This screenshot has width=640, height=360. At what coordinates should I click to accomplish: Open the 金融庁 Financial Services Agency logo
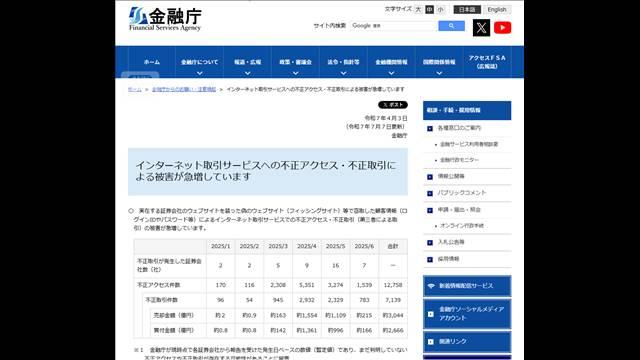tap(165, 19)
